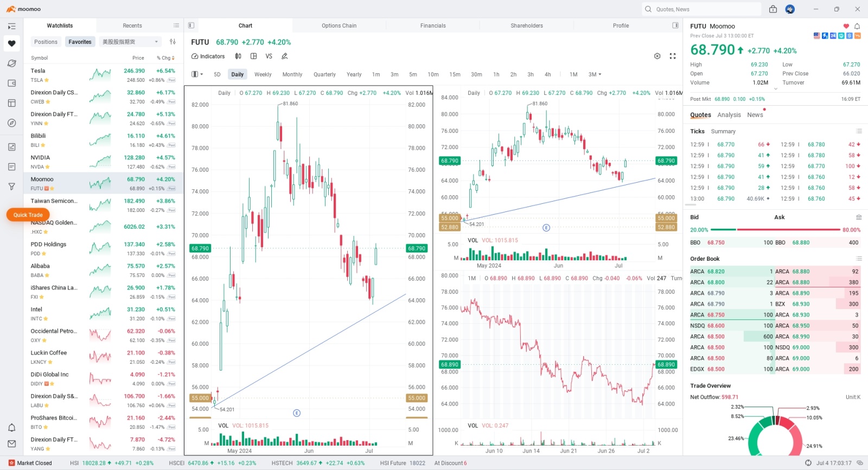This screenshot has height=470, width=868.
Task: Open the Recents tab
Action: tap(132, 25)
